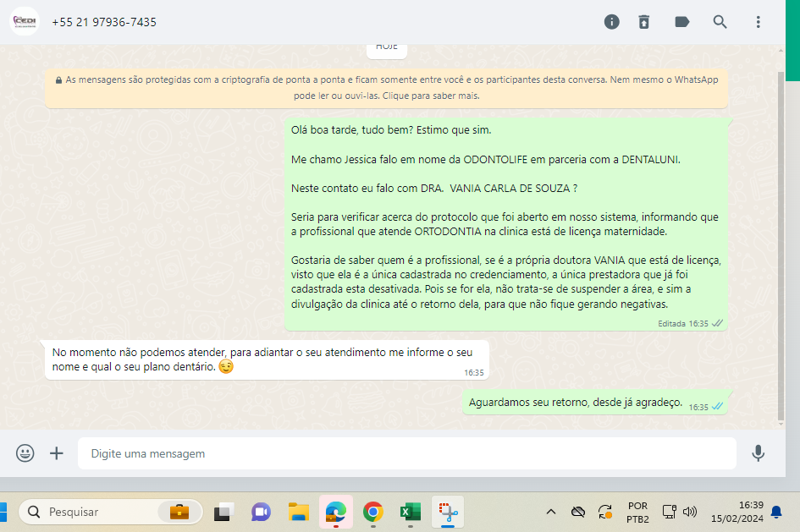Click the winking emoji in received message
This screenshot has width=800, height=532.
tap(226, 367)
